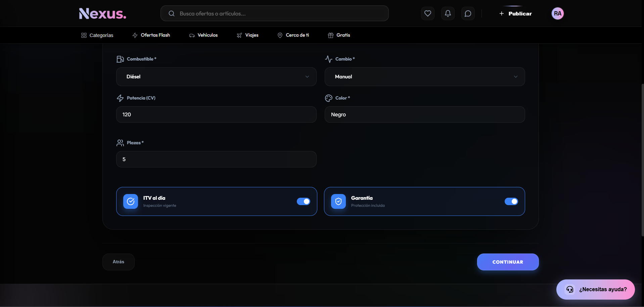Click the Continuar button

(508, 262)
